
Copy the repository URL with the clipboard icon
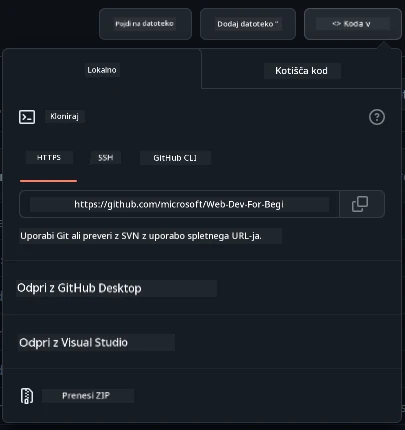(x=360, y=204)
